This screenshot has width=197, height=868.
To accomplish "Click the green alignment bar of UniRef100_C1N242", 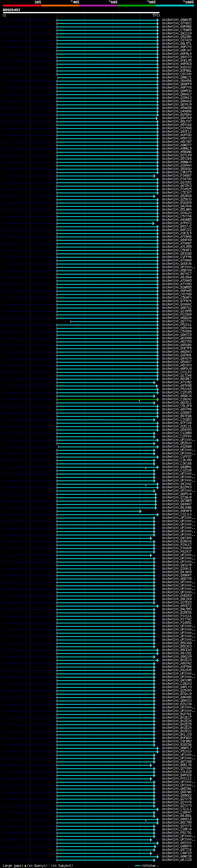I will 107,399.
